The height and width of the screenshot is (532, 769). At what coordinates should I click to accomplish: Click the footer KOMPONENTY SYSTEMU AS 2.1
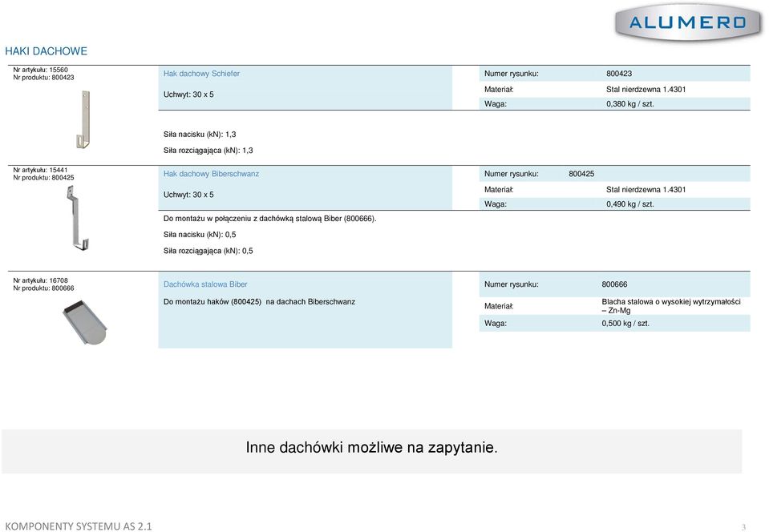(79, 526)
